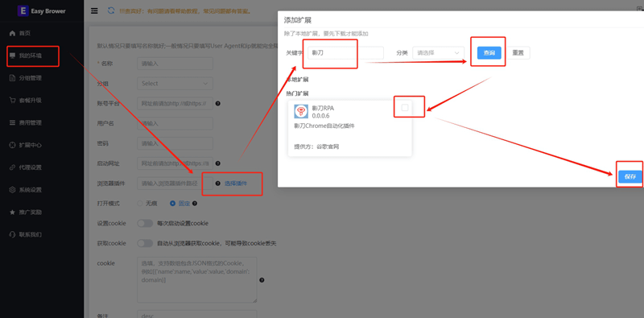Image resolution: width=644 pixels, height=318 pixels.
Task: Click the 0.0.0.6 version text
Action: (320, 116)
